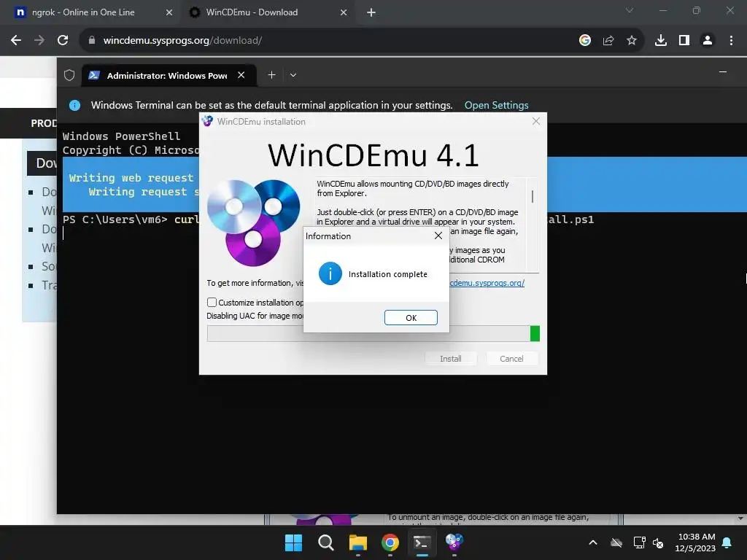Close the PowerShell terminal tab
Screen dimensions: 747x560
point(241,75)
